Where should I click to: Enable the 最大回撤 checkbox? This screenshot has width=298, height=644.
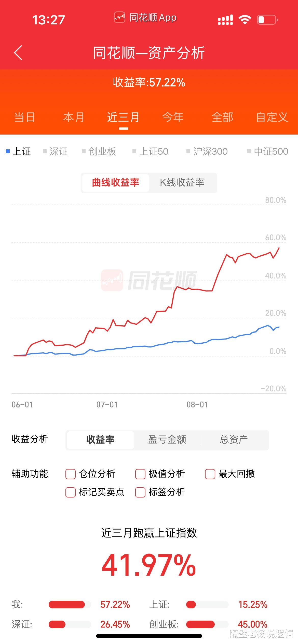pos(210,474)
